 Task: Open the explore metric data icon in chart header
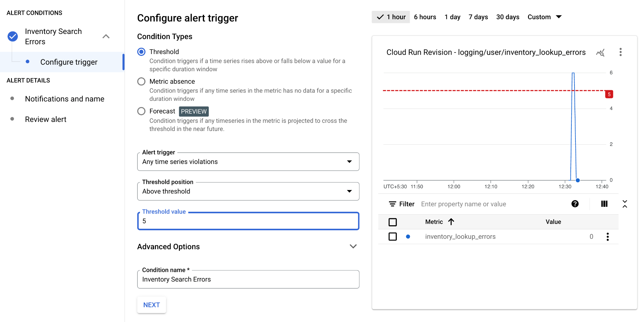click(x=600, y=53)
